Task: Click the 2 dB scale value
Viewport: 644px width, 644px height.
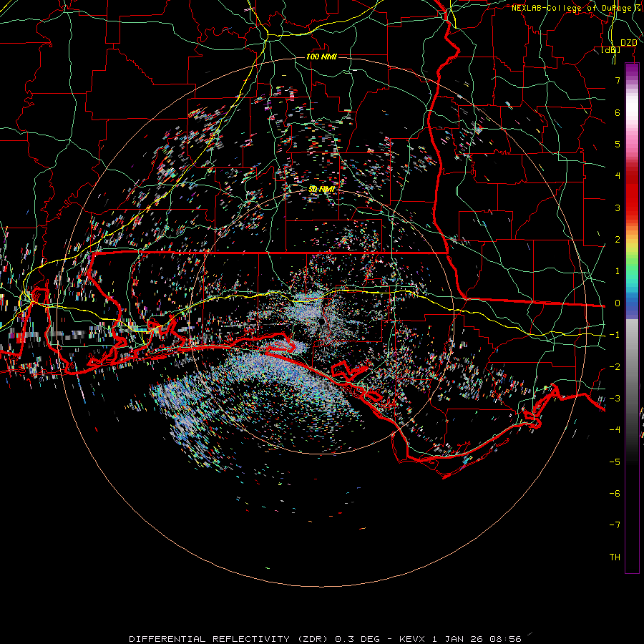Action: click(x=618, y=240)
